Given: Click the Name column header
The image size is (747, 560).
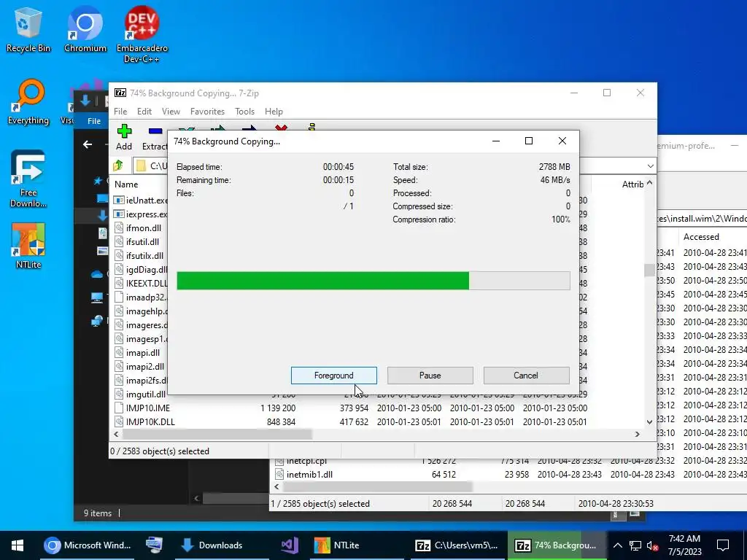Looking at the screenshot, I should (126, 184).
